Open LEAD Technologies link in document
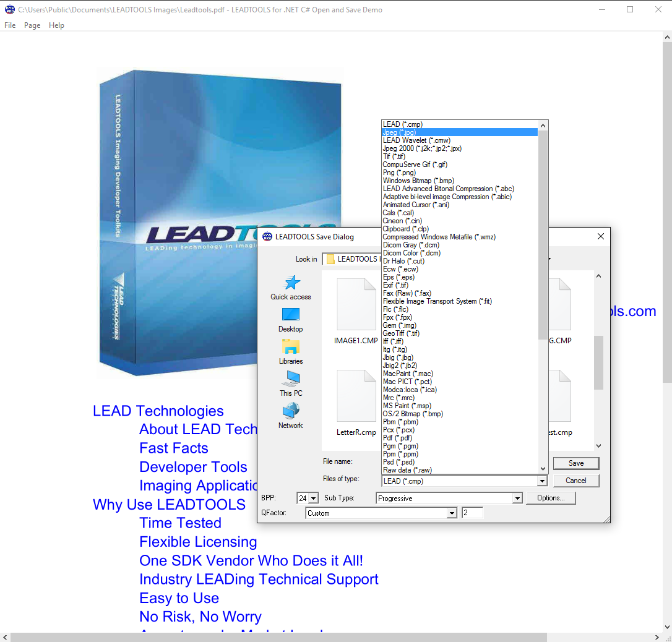 pos(158,411)
